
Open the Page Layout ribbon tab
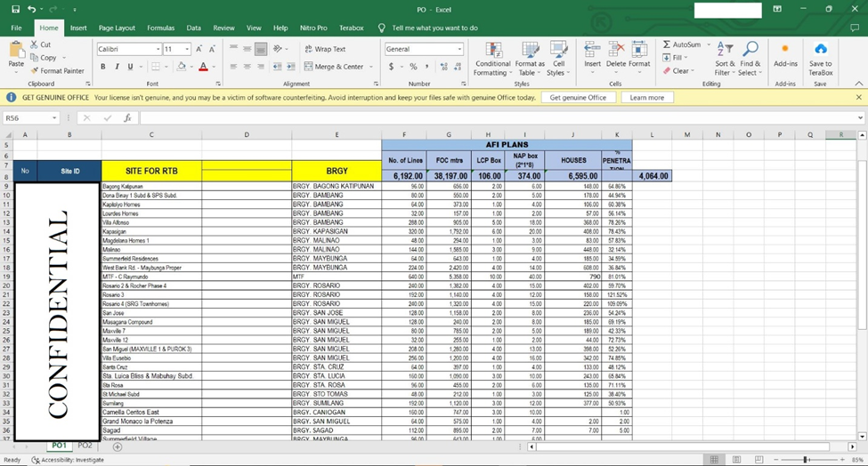(117, 28)
